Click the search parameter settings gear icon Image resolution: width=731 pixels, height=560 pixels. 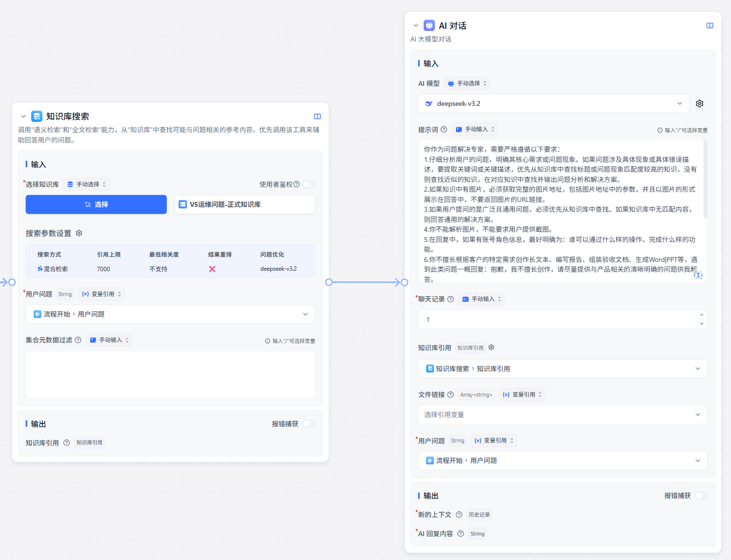(x=79, y=233)
